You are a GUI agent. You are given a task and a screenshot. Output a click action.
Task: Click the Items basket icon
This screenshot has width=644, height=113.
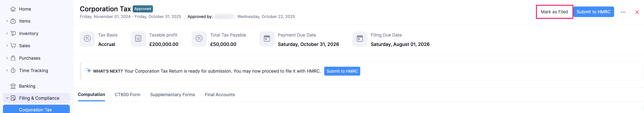[x=13, y=21]
